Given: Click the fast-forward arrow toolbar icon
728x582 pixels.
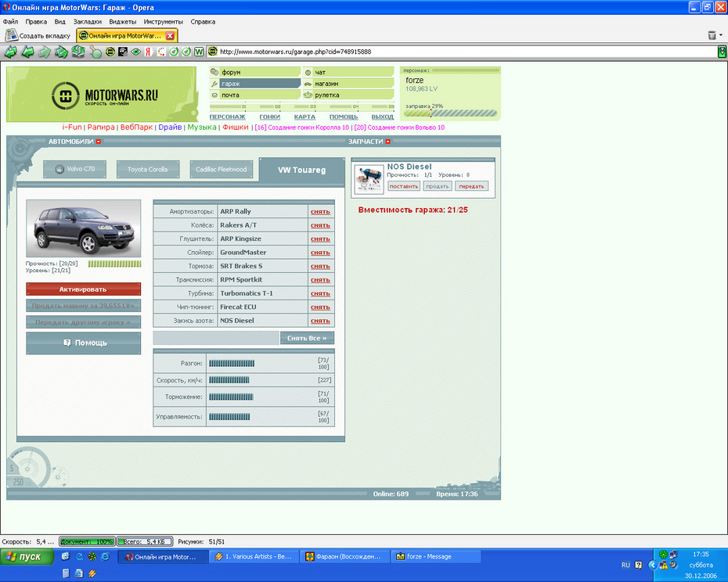Looking at the screenshot, I should click(x=61, y=52).
